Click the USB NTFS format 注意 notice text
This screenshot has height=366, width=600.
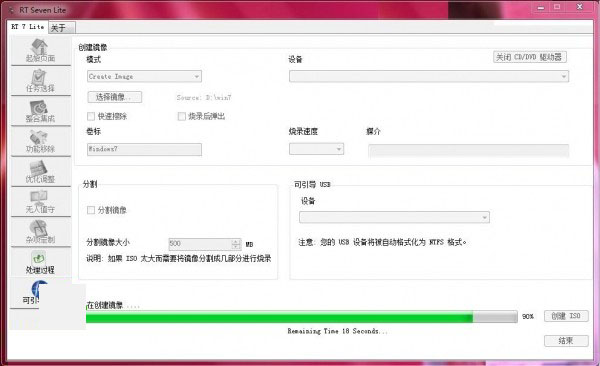(382, 242)
